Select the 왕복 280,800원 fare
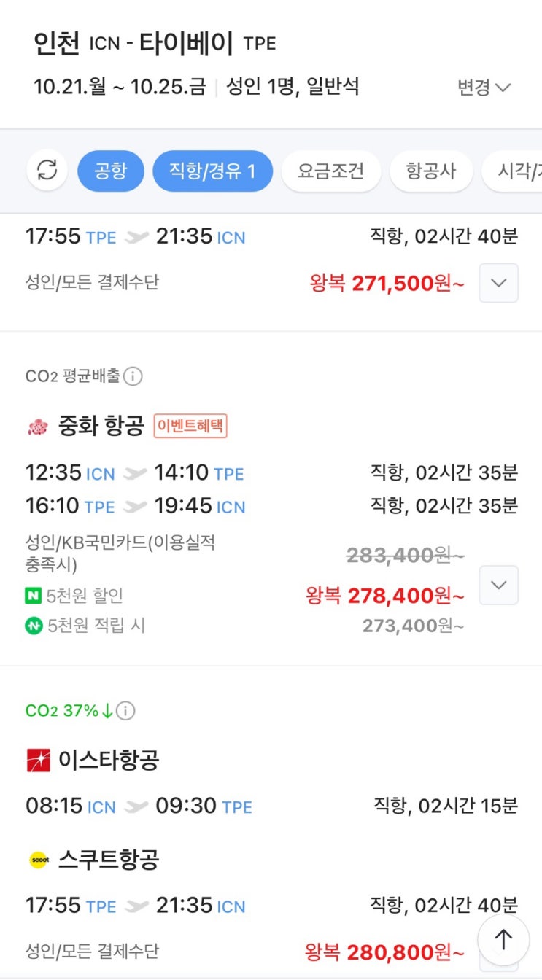The width and height of the screenshot is (542, 980). [x=384, y=952]
